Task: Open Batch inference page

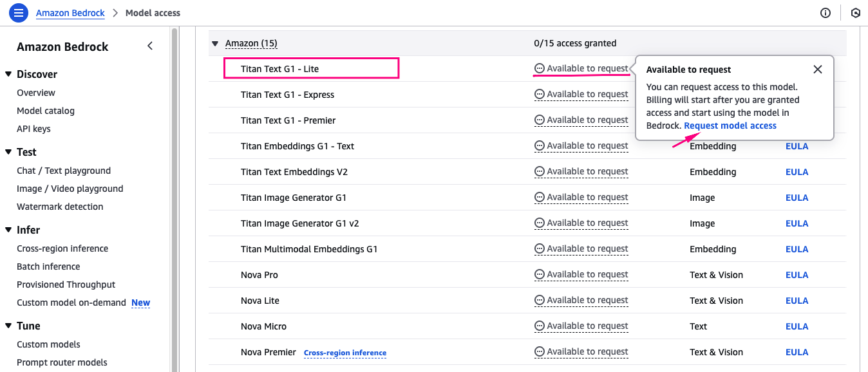Action: coord(48,266)
